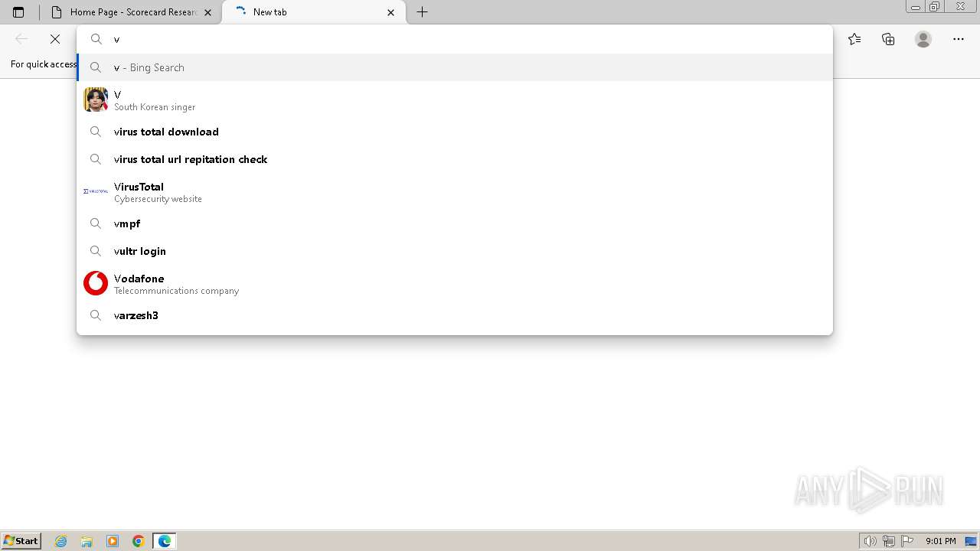The height and width of the screenshot is (551, 980).
Task: Open the Windows Start menu
Action: [21, 541]
